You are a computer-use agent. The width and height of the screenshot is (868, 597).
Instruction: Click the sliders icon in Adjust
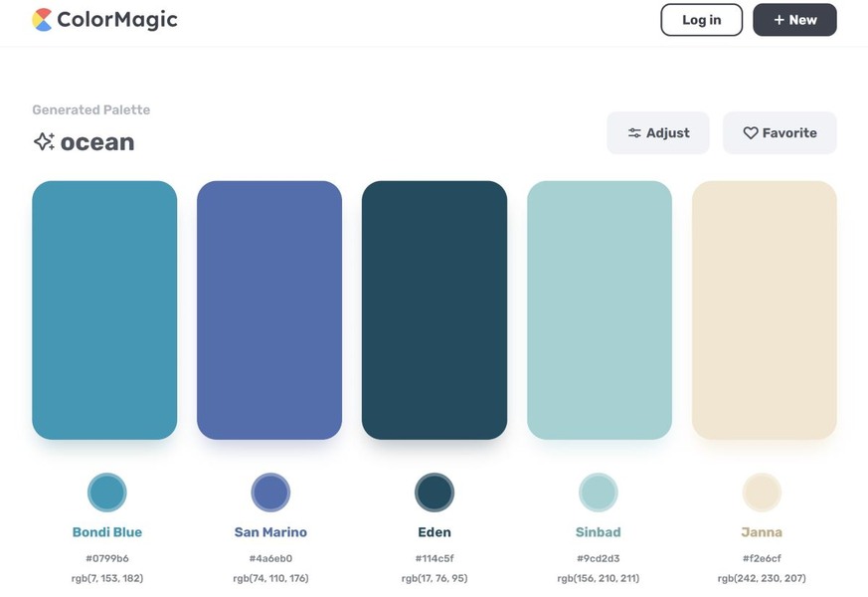click(634, 133)
